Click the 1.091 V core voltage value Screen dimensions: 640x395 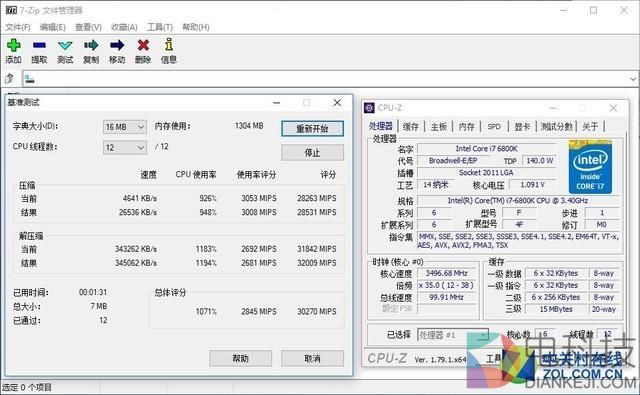click(x=532, y=184)
